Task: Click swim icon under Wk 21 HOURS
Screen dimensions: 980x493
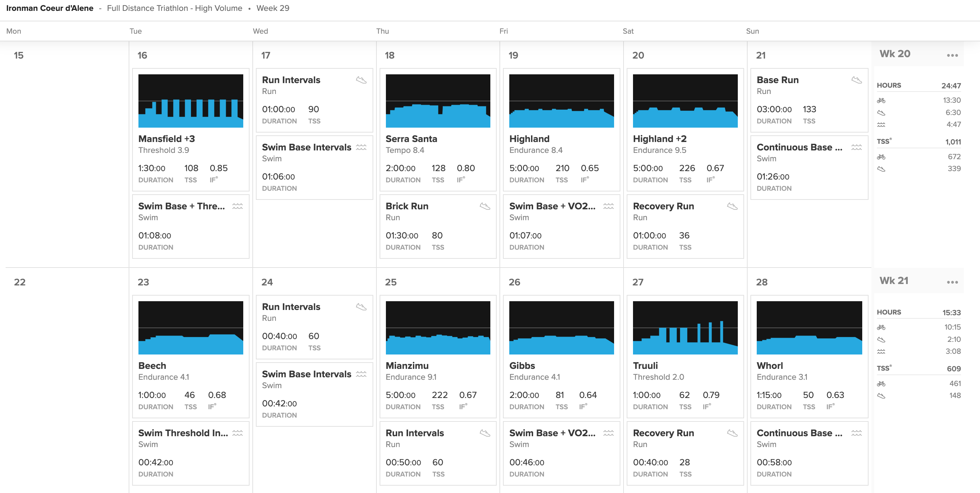Action: click(x=881, y=351)
